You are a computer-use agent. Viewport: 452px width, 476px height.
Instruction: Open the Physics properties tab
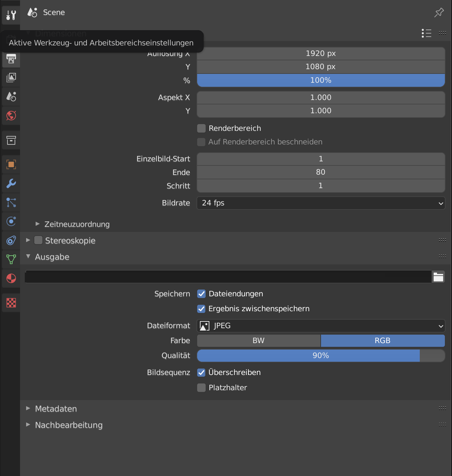pos(11,221)
